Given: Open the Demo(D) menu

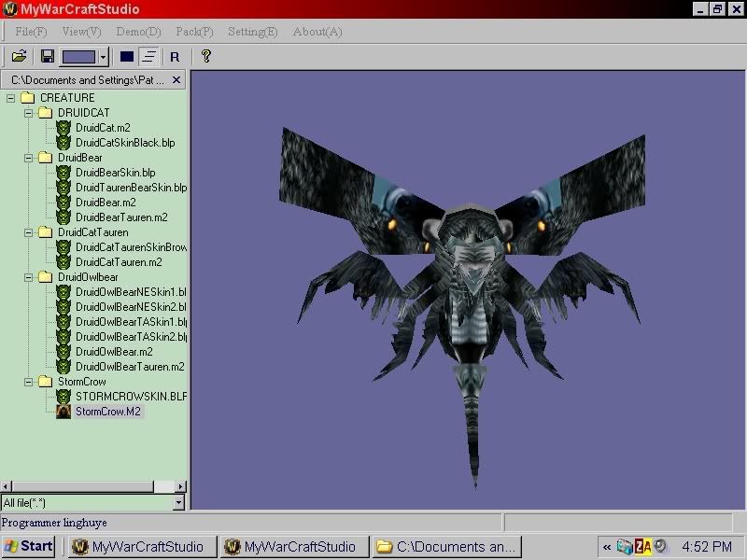Looking at the screenshot, I should pyautogui.click(x=138, y=32).
